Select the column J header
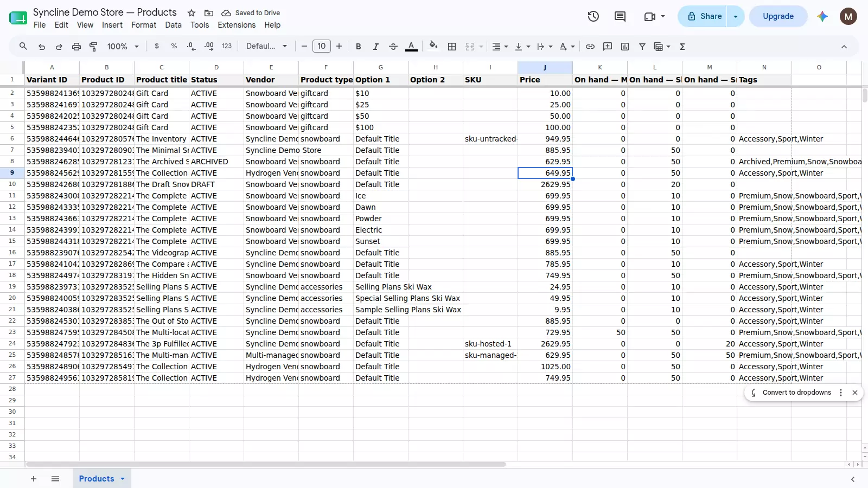The image size is (868, 488). pos(545,67)
